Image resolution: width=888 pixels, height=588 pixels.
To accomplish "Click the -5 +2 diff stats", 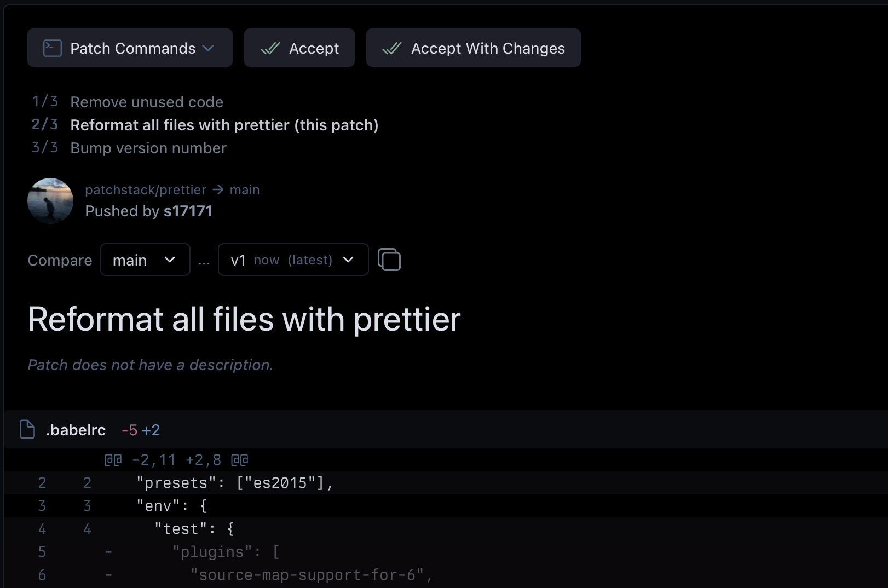I will 141,430.
